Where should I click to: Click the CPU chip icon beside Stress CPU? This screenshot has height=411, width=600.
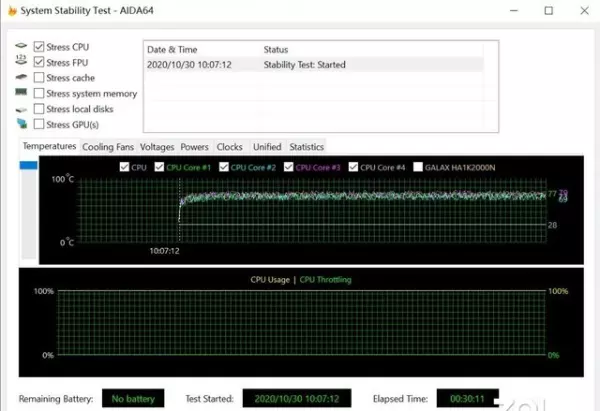(x=21, y=46)
